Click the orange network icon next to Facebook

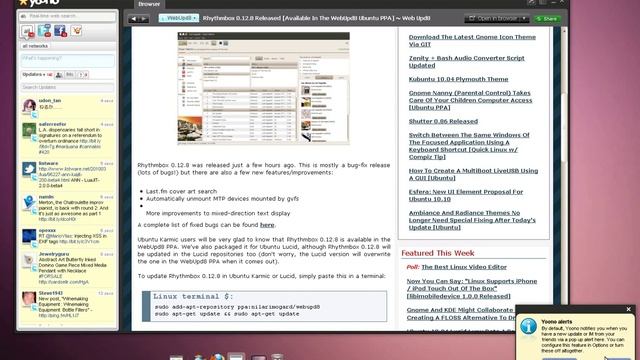[76, 31]
